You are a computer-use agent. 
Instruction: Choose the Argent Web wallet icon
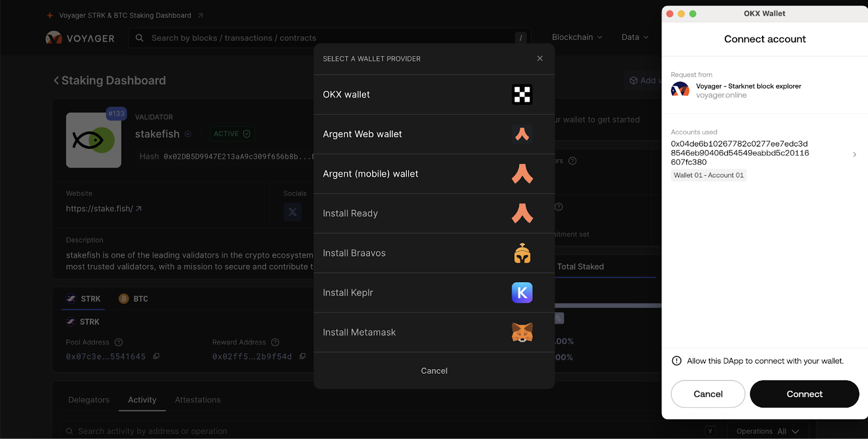[x=522, y=134]
